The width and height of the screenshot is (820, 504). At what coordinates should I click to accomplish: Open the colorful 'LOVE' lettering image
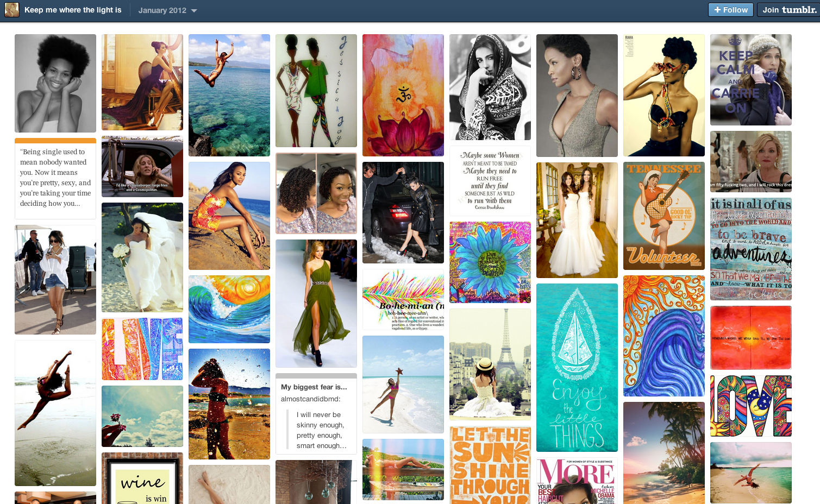(x=750, y=406)
